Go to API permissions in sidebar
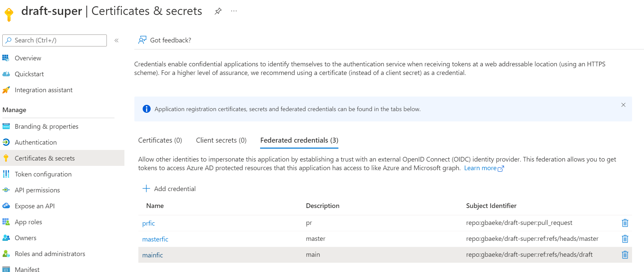The width and height of the screenshot is (644, 272). pos(37,190)
